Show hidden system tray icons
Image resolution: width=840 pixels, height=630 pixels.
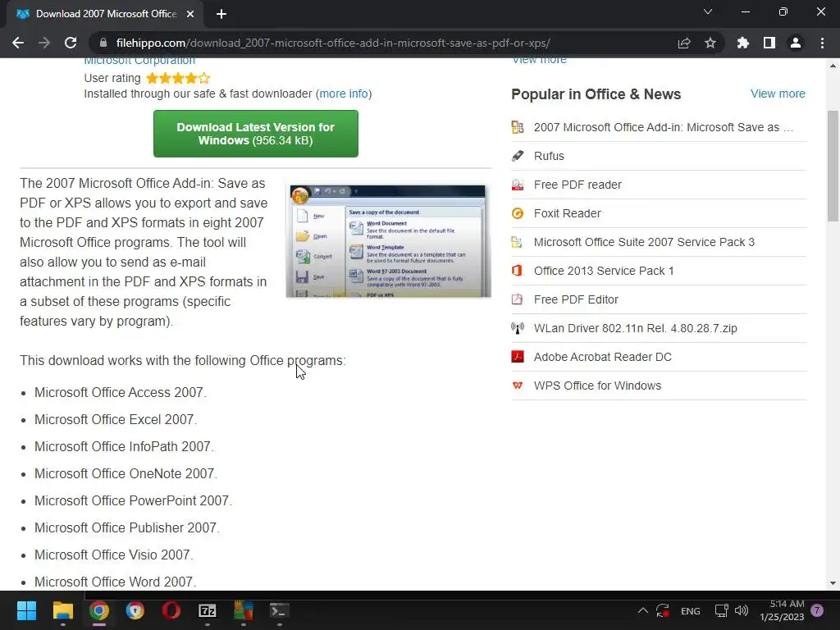point(643,610)
